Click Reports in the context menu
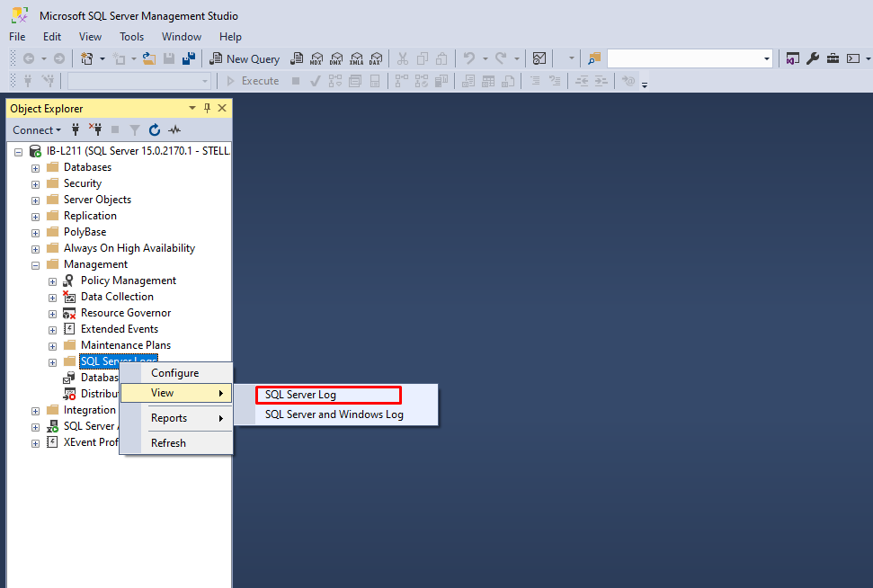Viewport: 873px width, 588px height. (176, 418)
